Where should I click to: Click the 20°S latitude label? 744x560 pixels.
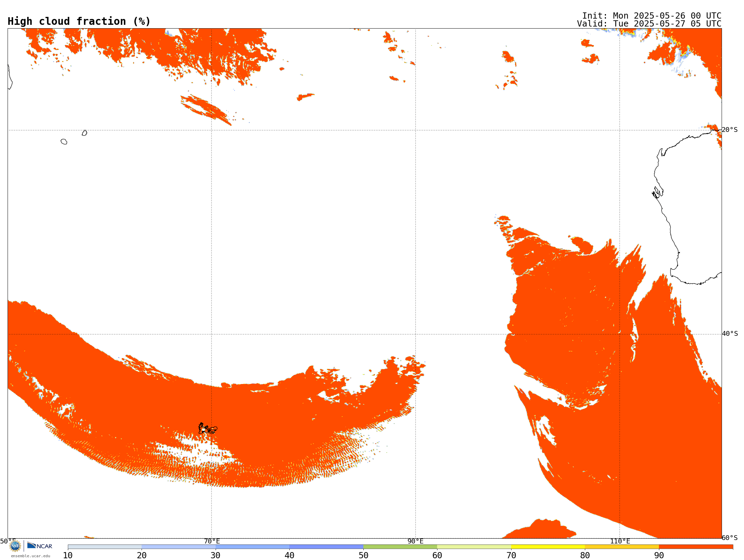coord(730,130)
